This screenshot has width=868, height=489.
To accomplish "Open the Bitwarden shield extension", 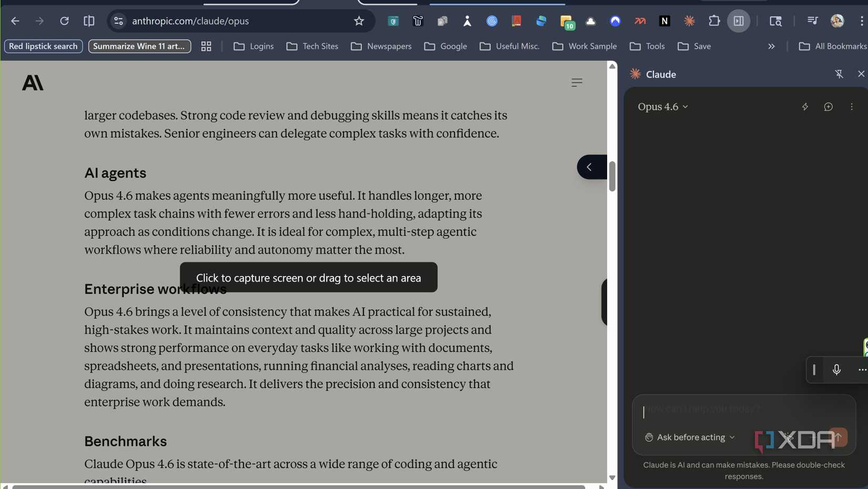I will 393,21.
